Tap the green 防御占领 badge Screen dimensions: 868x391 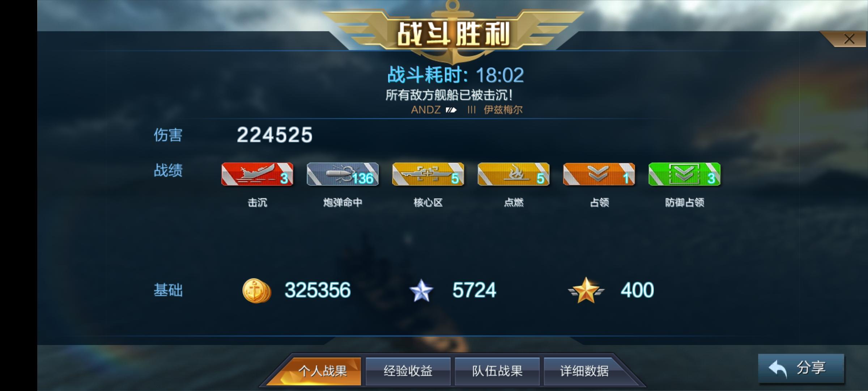point(684,174)
